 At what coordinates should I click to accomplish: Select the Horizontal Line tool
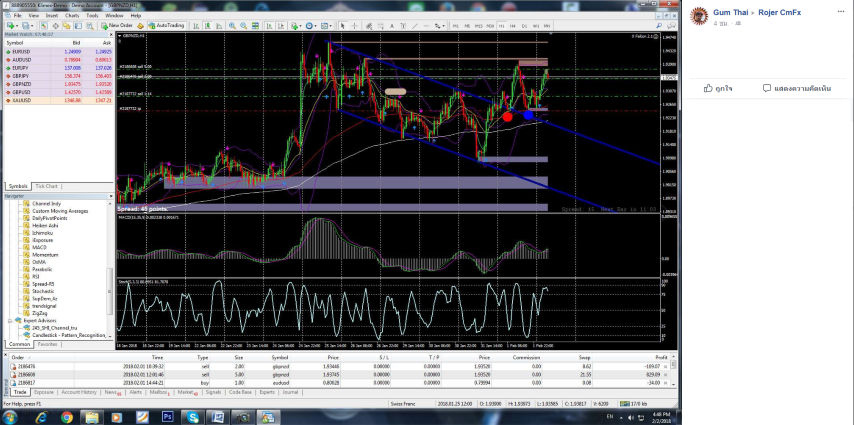click(x=426, y=25)
